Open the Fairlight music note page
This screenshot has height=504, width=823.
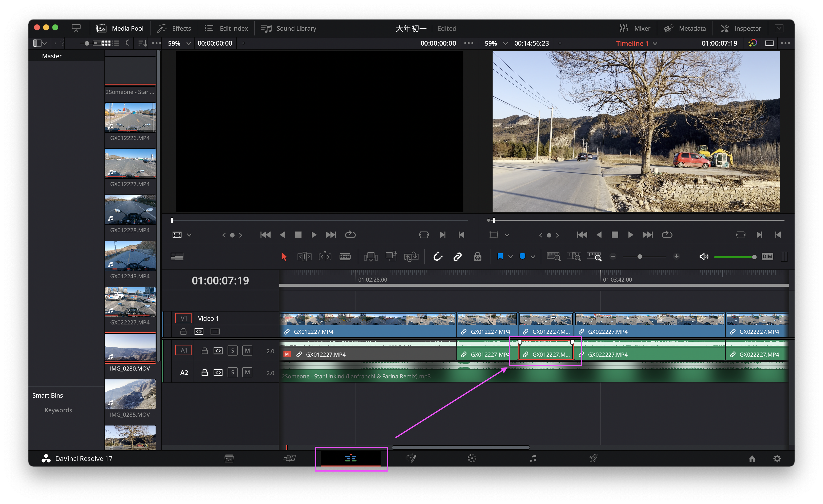(x=533, y=458)
